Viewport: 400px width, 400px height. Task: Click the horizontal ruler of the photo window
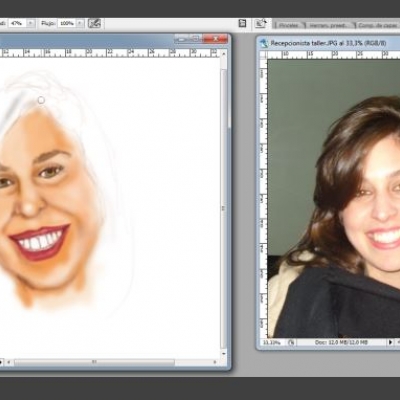[x=333, y=55]
